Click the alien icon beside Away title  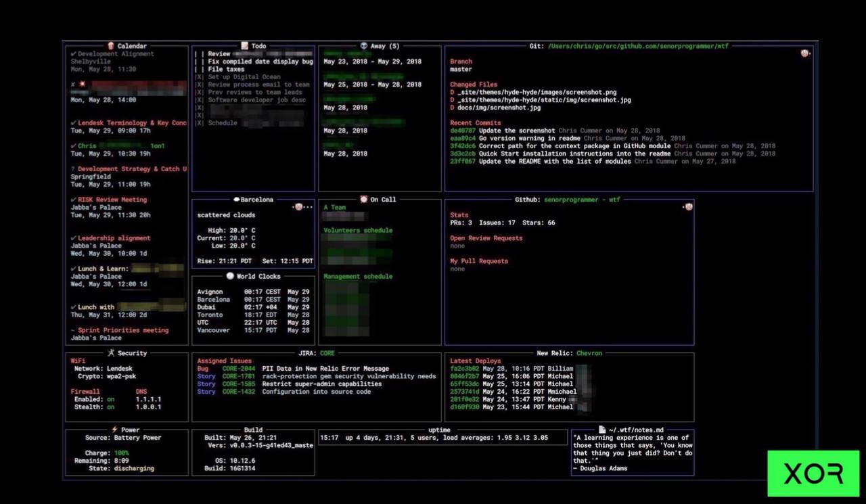coord(364,46)
